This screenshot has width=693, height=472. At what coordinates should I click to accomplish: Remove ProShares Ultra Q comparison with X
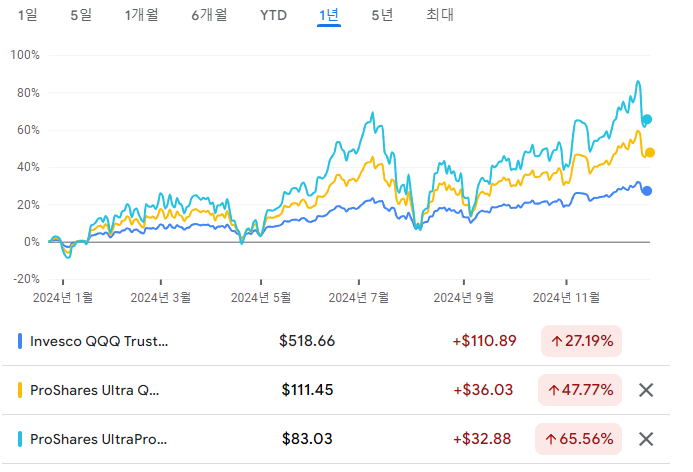[x=646, y=390]
